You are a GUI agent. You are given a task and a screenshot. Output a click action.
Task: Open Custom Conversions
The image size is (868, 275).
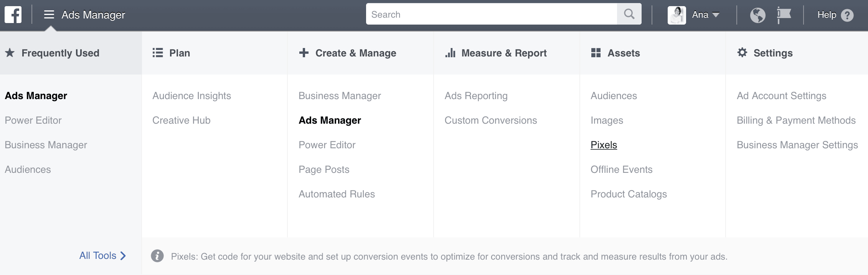click(x=491, y=120)
